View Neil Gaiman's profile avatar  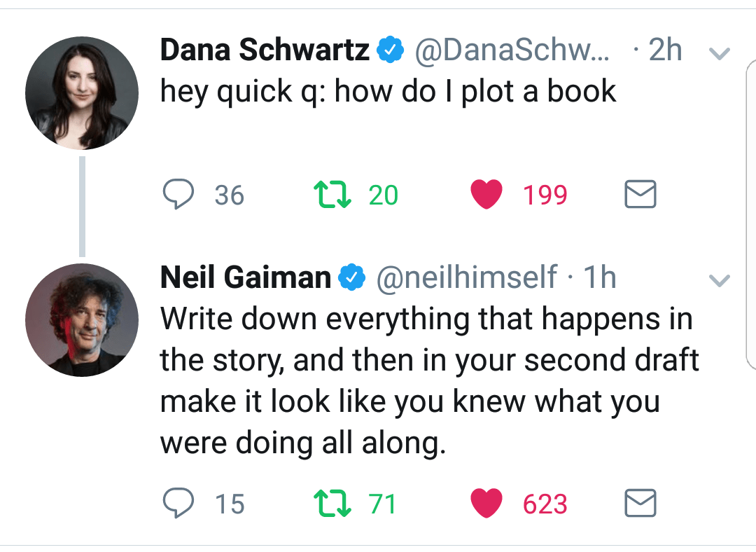pyautogui.click(x=82, y=319)
